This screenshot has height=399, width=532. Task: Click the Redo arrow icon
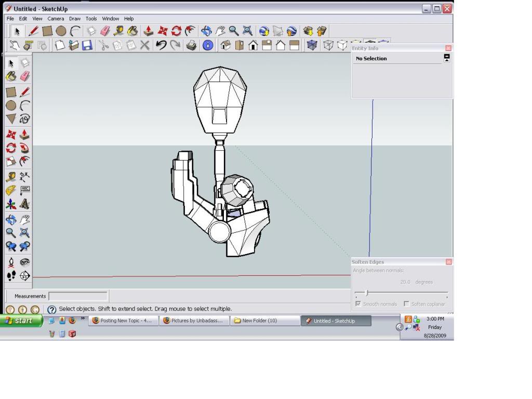(175, 45)
